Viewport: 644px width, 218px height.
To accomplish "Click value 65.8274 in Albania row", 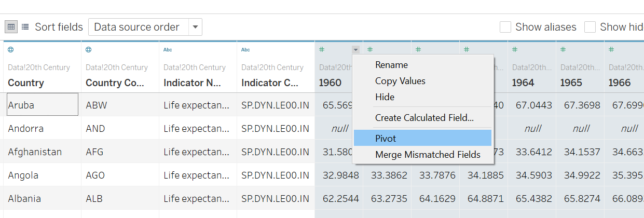I will pos(582,198).
